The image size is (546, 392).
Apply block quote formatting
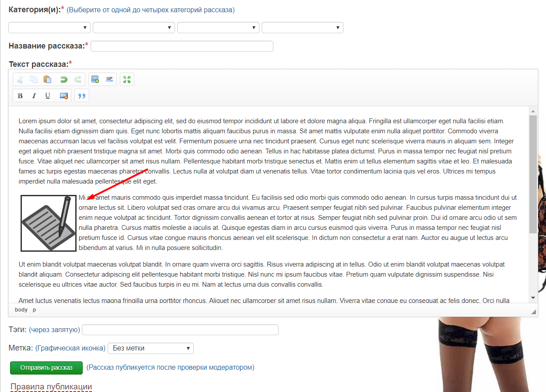[82, 96]
